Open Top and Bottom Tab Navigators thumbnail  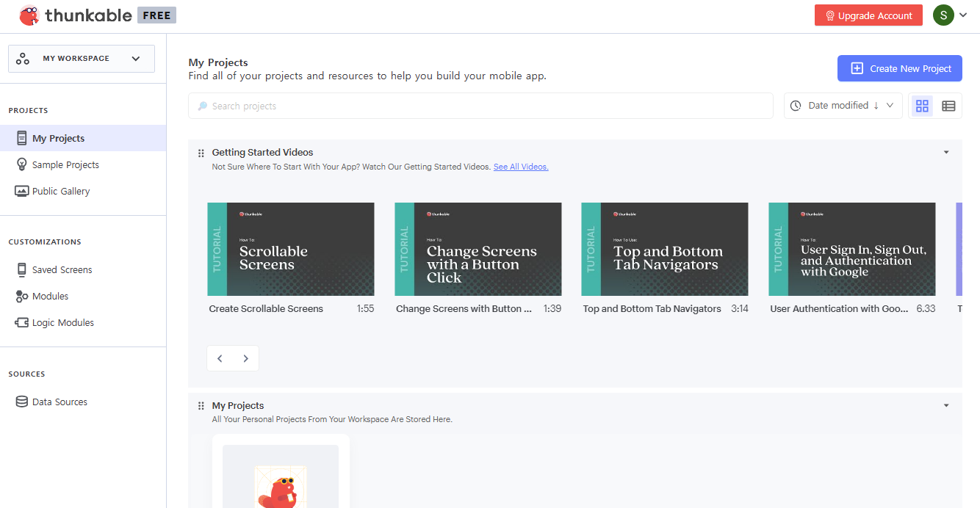click(665, 250)
